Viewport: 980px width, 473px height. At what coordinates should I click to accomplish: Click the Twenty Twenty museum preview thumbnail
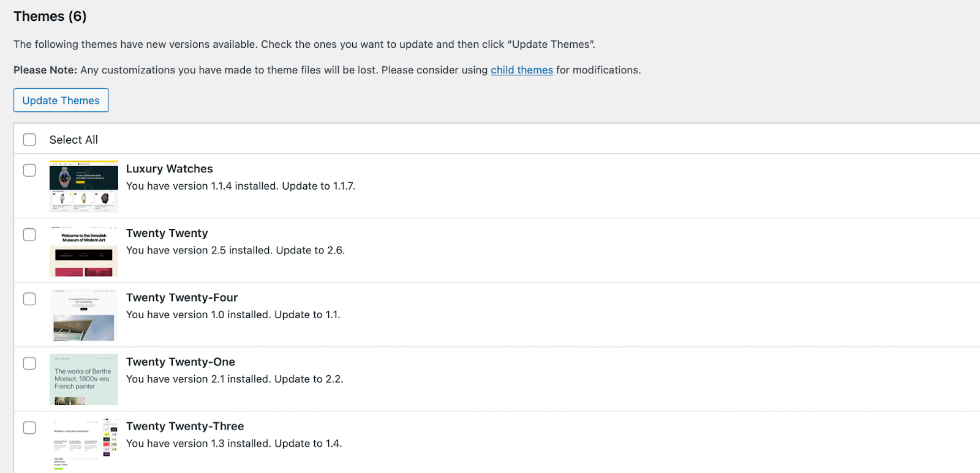83,250
